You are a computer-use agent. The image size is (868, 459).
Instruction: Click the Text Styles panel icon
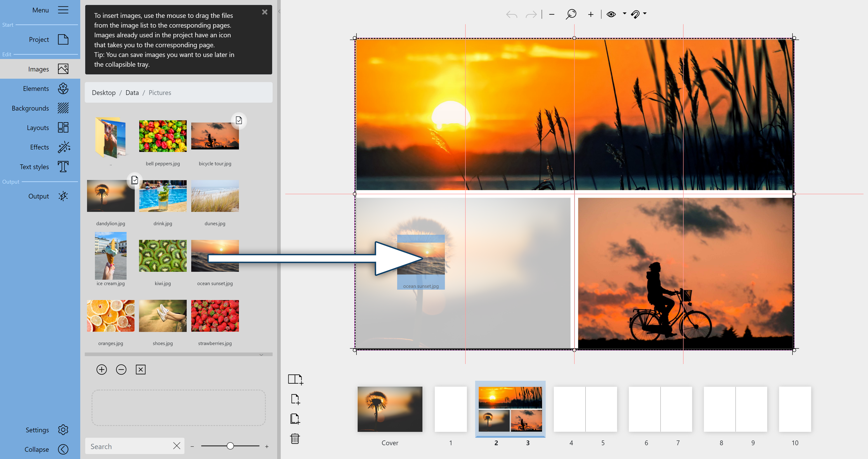pyautogui.click(x=63, y=167)
